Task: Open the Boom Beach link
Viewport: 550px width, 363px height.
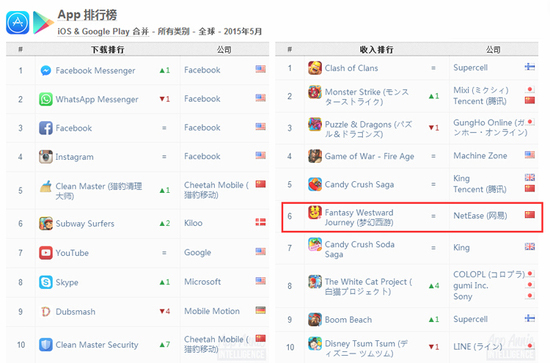Action: (348, 320)
